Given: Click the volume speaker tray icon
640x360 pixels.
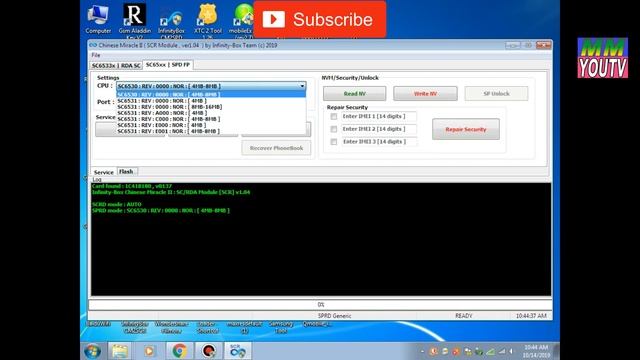Looking at the screenshot, I should pos(512,351).
